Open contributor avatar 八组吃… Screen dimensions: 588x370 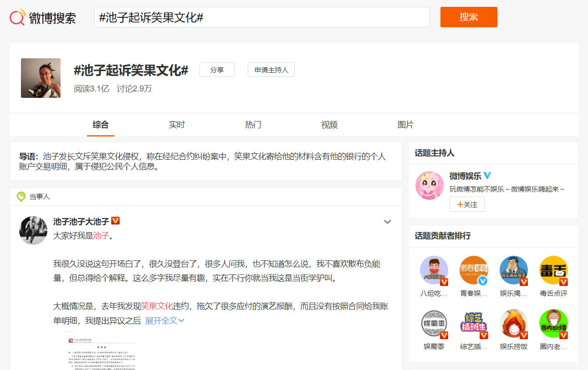(434, 270)
